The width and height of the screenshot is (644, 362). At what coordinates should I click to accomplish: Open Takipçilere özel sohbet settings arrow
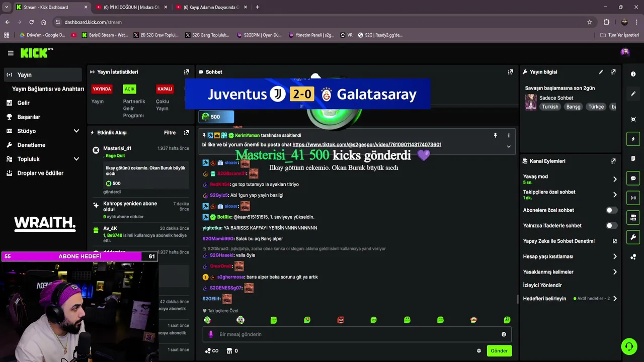pos(615,195)
